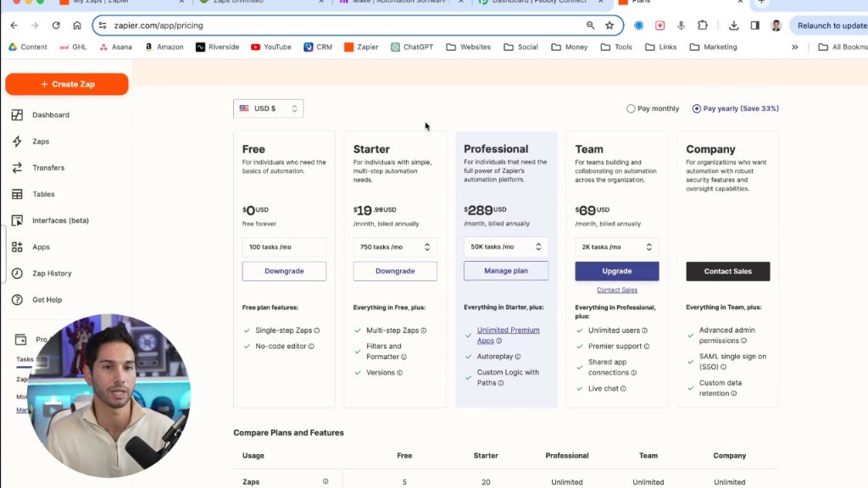This screenshot has height=488, width=868.
Task: Click info icon next to Multi-step Zaps
Action: point(424,331)
